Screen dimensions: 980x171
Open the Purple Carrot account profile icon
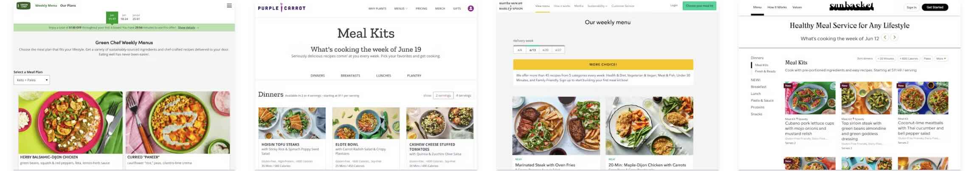470,9
